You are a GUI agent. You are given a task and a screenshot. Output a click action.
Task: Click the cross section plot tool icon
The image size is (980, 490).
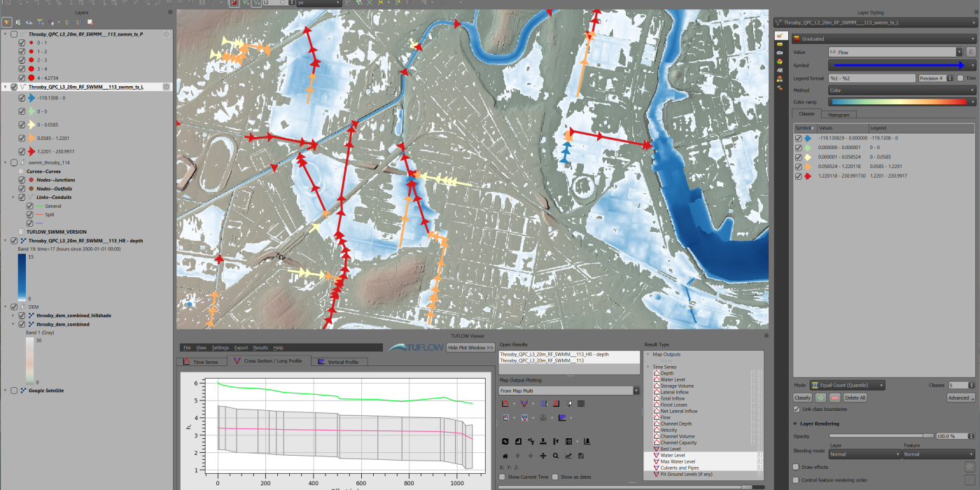pyautogui.click(x=524, y=403)
